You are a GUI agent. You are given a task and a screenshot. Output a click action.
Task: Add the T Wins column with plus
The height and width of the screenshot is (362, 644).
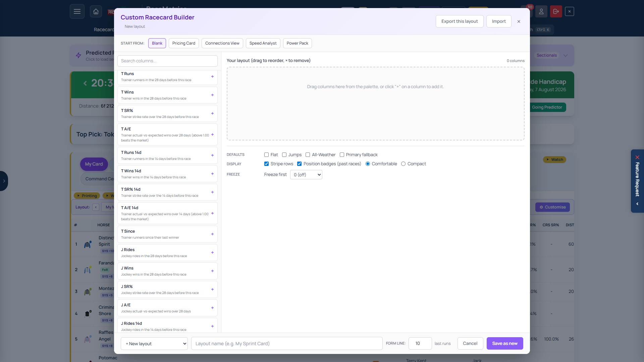pos(212,95)
